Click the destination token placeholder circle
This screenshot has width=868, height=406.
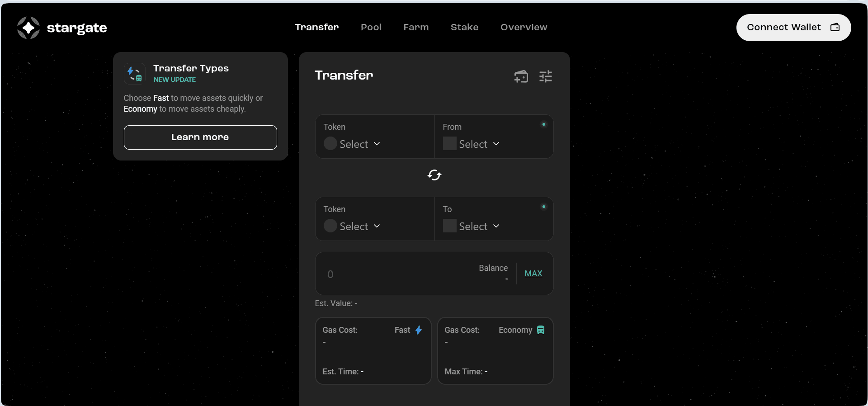pos(330,226)
